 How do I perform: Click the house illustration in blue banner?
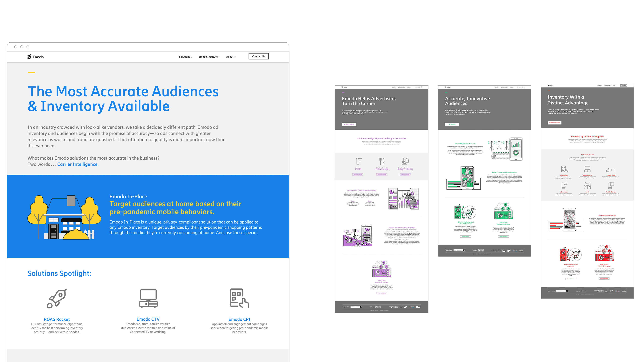click(x=65, y=217)
